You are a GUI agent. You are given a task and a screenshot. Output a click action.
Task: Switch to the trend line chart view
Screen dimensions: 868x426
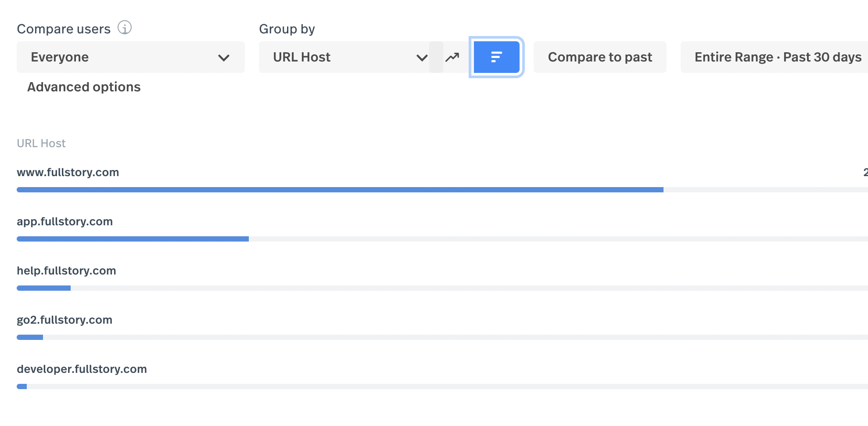tap(452, 57)
